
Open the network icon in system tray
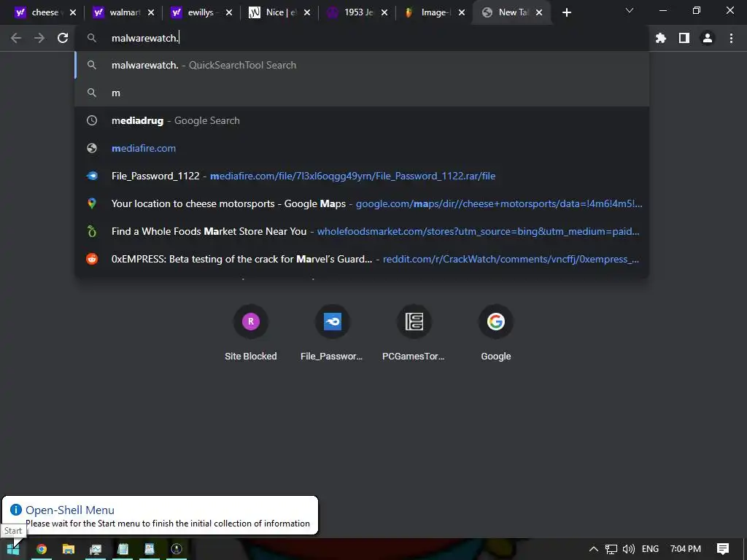click(x=611, y=549)
